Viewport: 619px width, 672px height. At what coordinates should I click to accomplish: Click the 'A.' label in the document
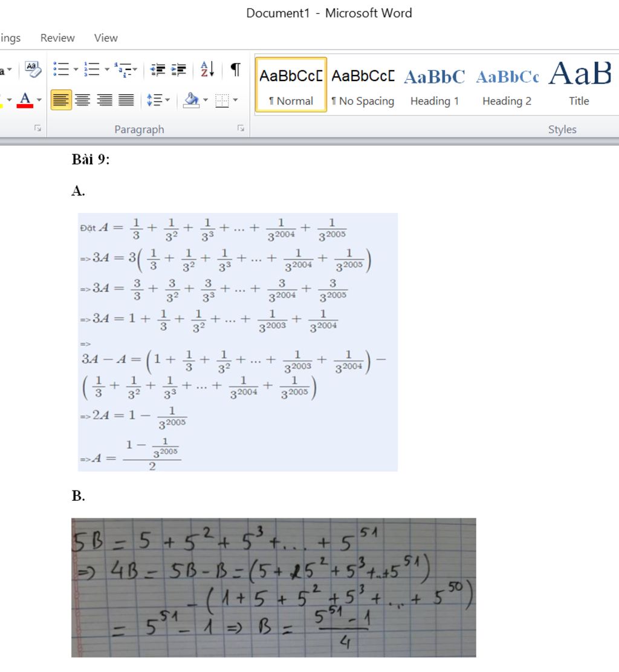(x=78, y=191)
